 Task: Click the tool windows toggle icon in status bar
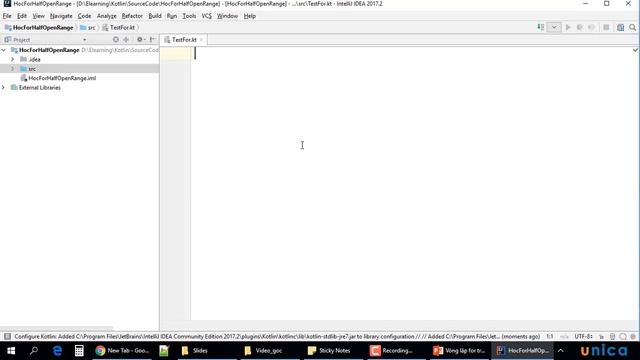point(7,337)
